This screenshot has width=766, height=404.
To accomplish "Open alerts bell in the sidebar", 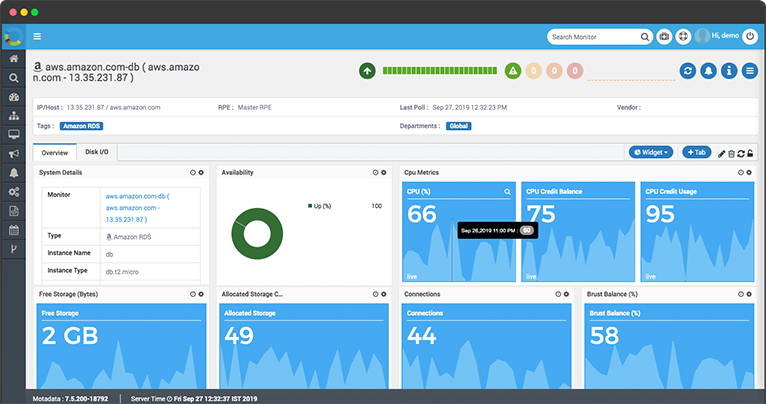I will tap(14, 172).
